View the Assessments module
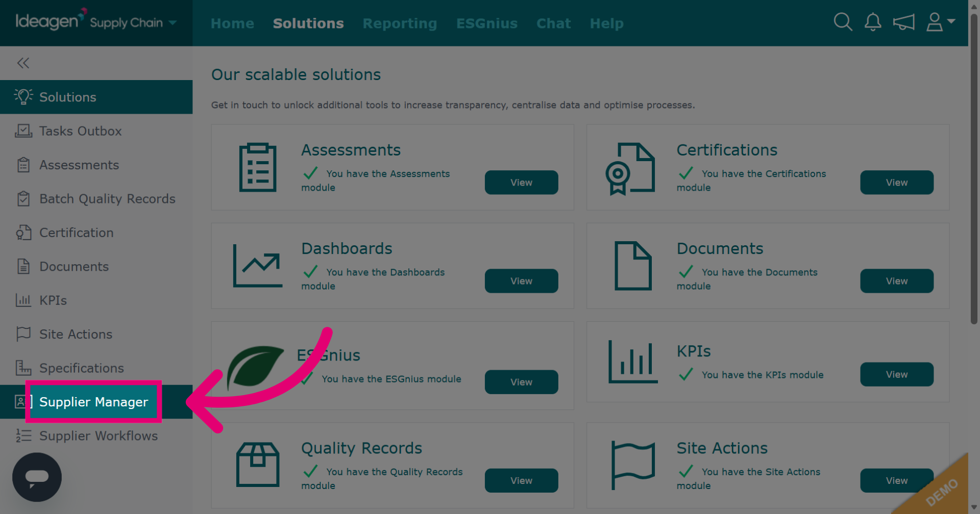Screen dimensions: 980x514 pyautogui.click(x=521, y=183)
